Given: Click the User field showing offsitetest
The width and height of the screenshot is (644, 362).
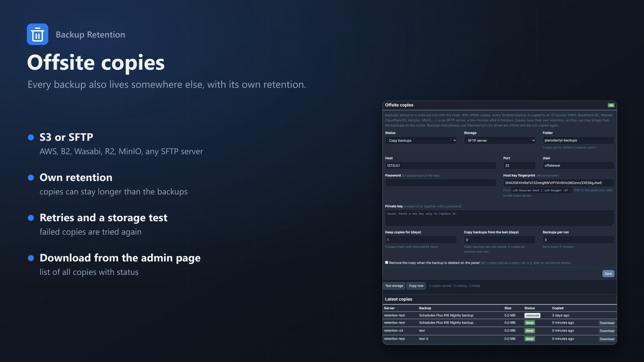Looking at the screenshot, I should [x=578, y=166].
